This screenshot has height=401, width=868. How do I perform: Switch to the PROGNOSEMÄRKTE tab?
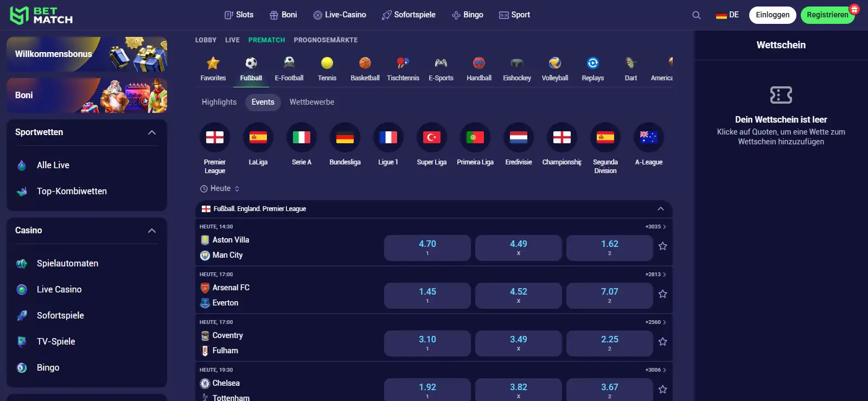(325, 40)
